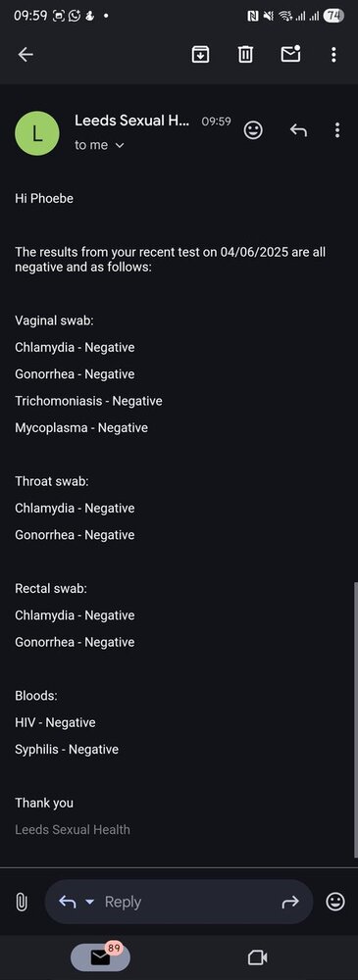Add an emoji reaction beside the sender
Screen dimensions: 358x980
tap(253, 130)
